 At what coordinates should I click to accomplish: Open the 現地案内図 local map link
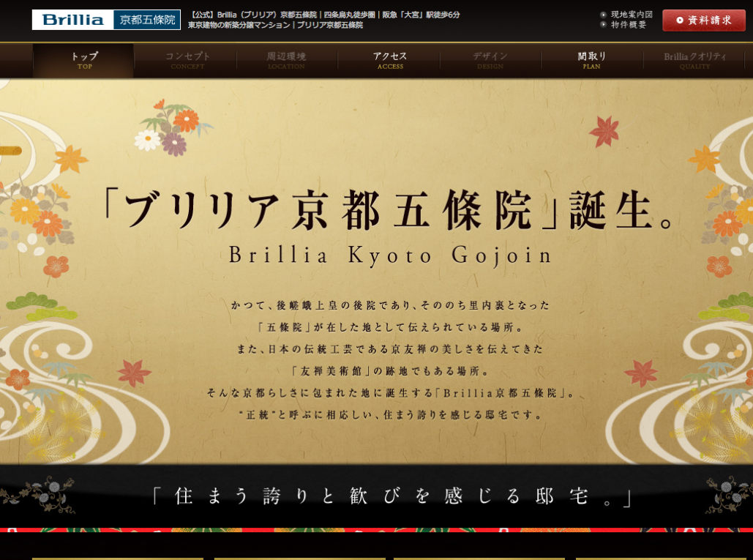(x=632, y=15)
